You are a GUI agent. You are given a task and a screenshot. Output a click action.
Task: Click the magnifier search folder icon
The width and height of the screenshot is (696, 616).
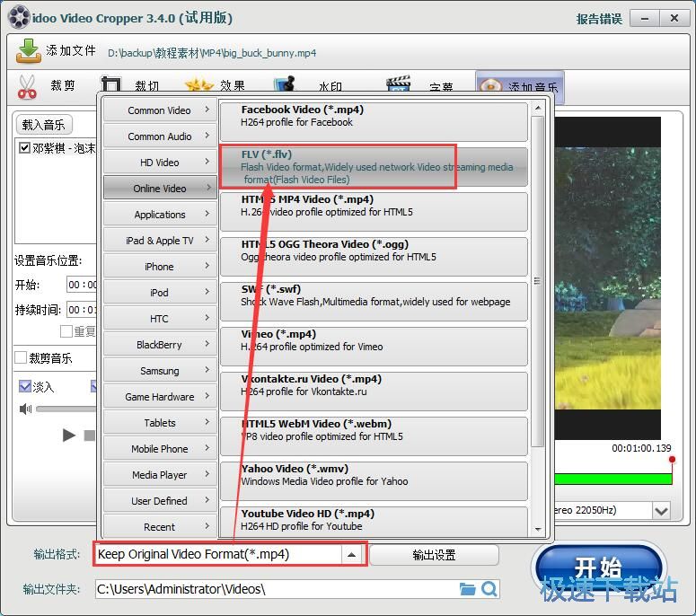tap(489, 589)
